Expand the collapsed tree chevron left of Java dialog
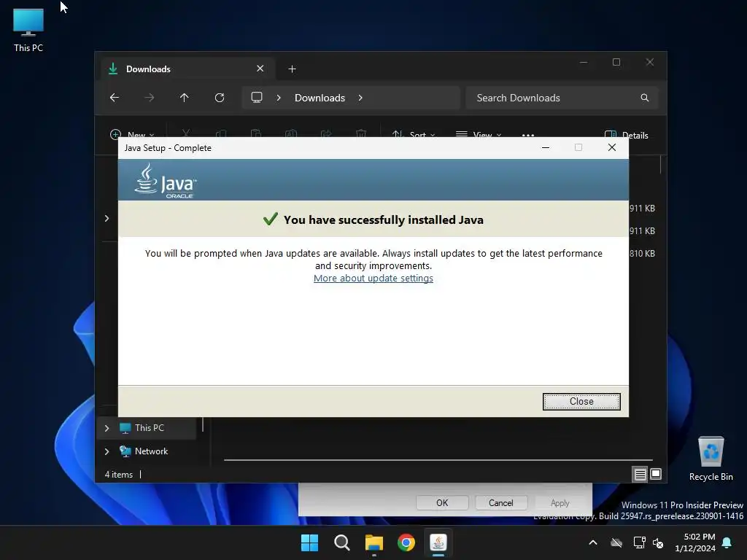The height and width of the screenshot is (560, 747). (107, 218)
